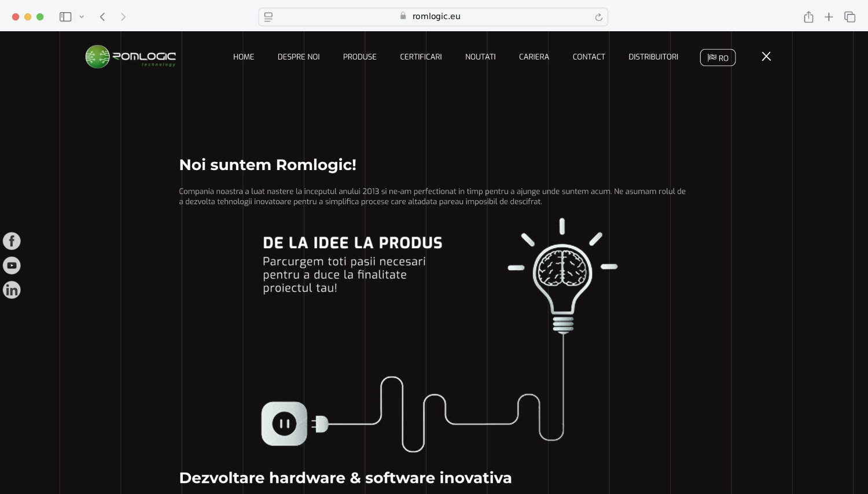Go back to the previous page
Image resolution: width=868 pixels, height=494 pixels.
point(102,17)
